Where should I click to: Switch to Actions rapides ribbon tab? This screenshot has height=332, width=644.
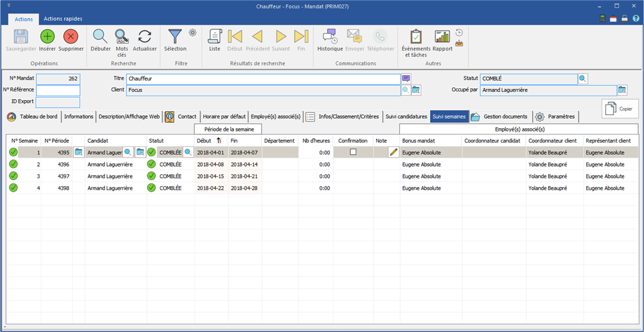point(63,19)
